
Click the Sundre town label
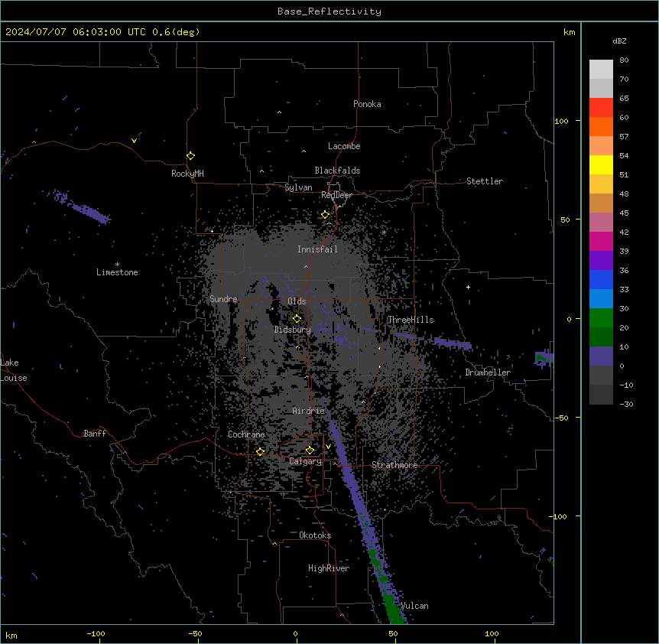click(223, 299)
